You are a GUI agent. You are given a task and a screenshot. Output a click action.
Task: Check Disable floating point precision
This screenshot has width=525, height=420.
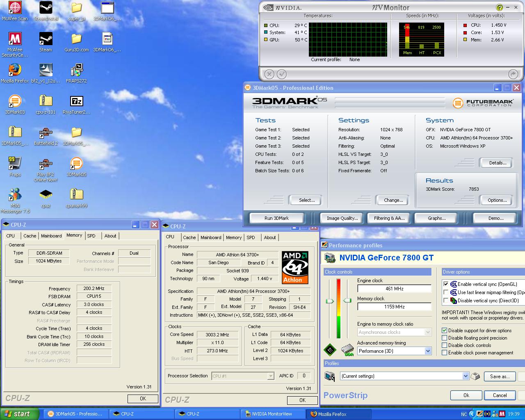[x=444, y=338]
